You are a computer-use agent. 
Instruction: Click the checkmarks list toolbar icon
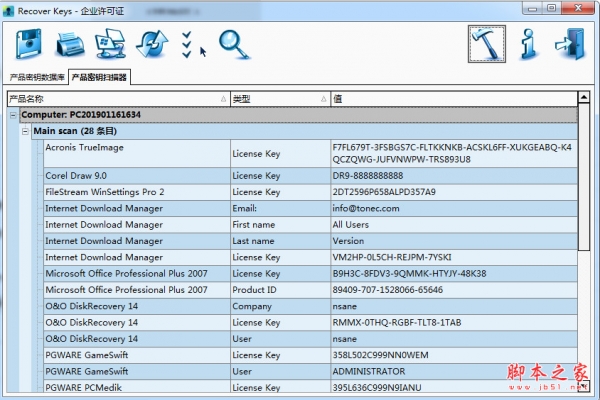tap(186, 43)
